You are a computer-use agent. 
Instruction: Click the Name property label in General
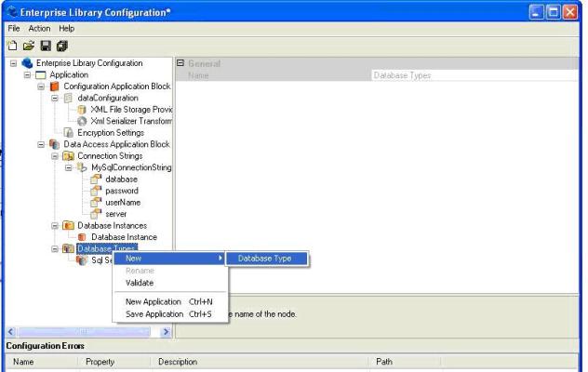(x=198, y=75)
